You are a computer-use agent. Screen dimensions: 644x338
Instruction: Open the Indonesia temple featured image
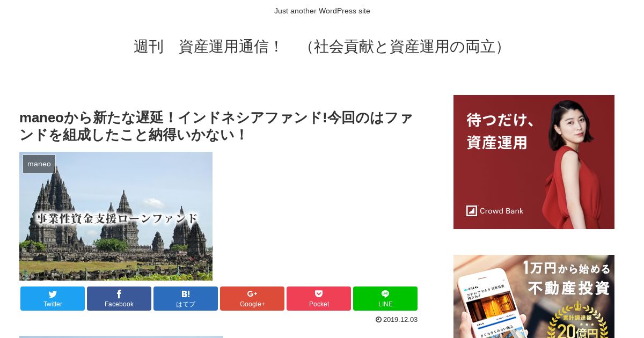pyautogui.click(x=116, y=216)
